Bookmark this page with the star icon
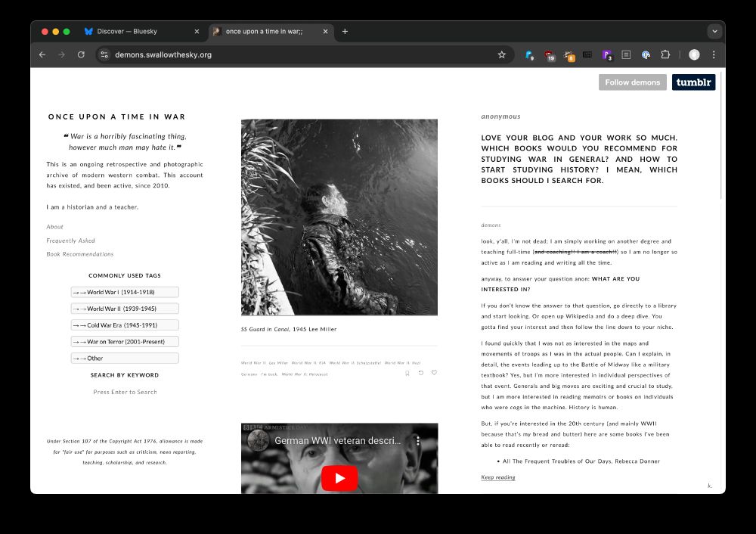The image size is (756, 534). [x=501, y=54]
